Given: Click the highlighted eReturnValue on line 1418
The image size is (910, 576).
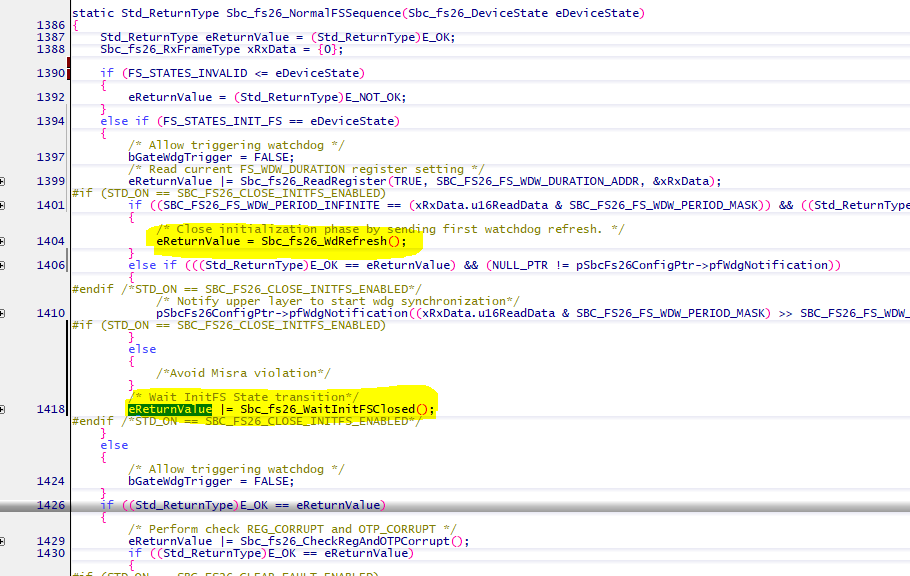Looking at the screenshot, I should (x=170, y=409).
